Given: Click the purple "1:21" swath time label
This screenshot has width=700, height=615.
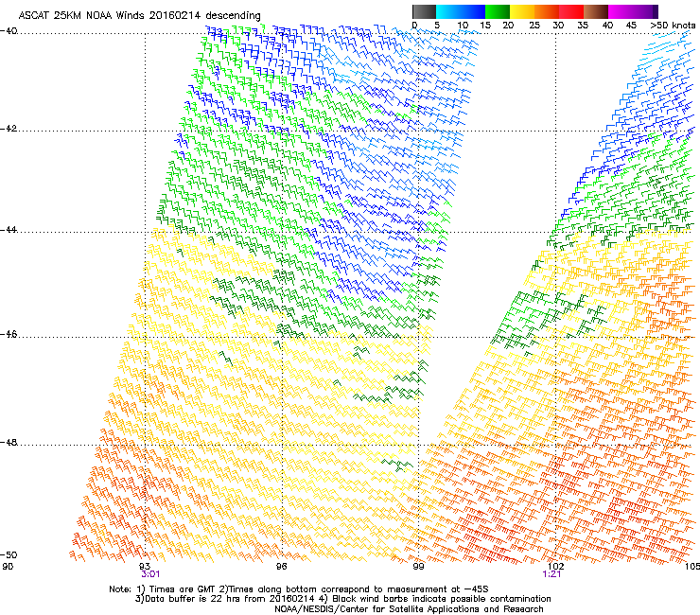Looking at the screenshot, I should 551,574.
